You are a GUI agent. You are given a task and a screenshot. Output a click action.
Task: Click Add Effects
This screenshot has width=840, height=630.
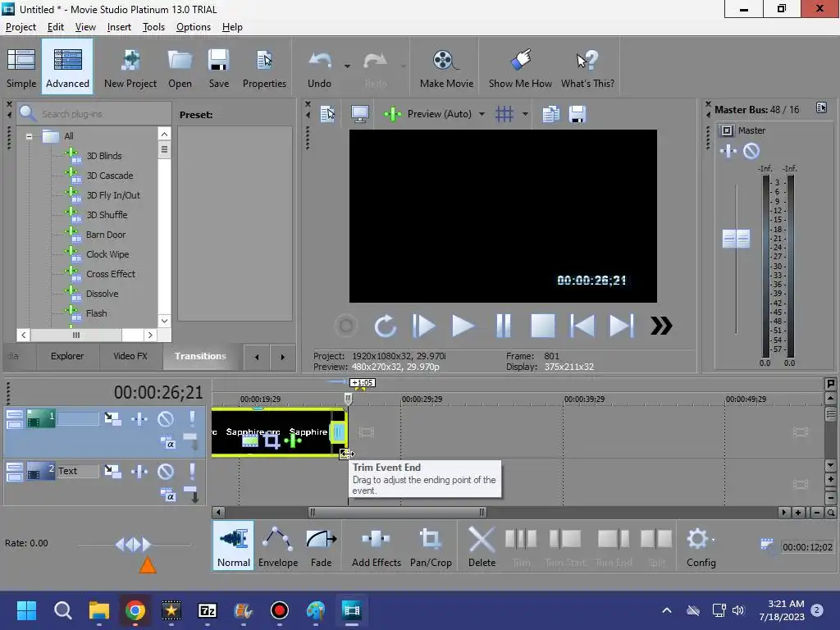tap(376, 546)
